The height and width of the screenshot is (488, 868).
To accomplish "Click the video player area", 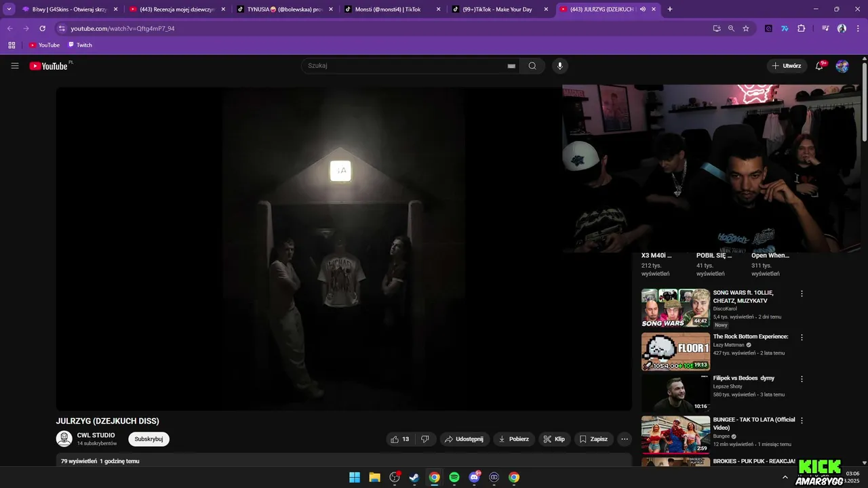I will click(344, 248).
